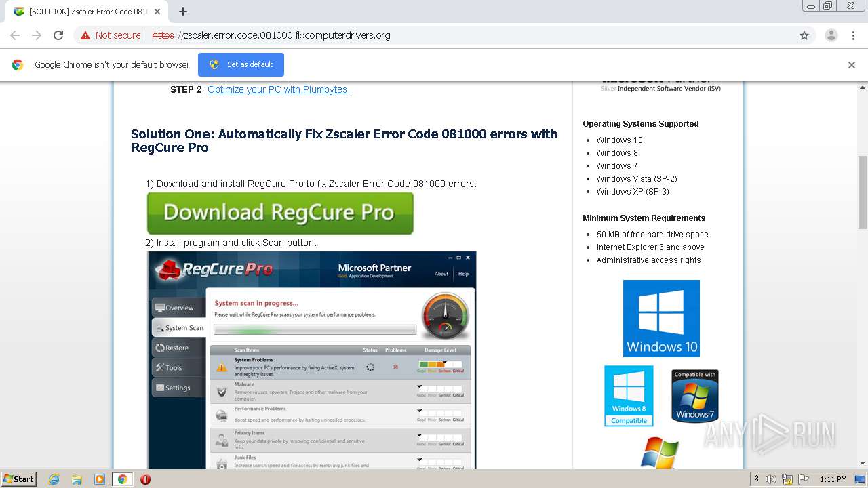Image resolution: width=868 pixels, height=488 pixels.
Task: Open the Chrome three-dot menu
Action: coord(853,35)
